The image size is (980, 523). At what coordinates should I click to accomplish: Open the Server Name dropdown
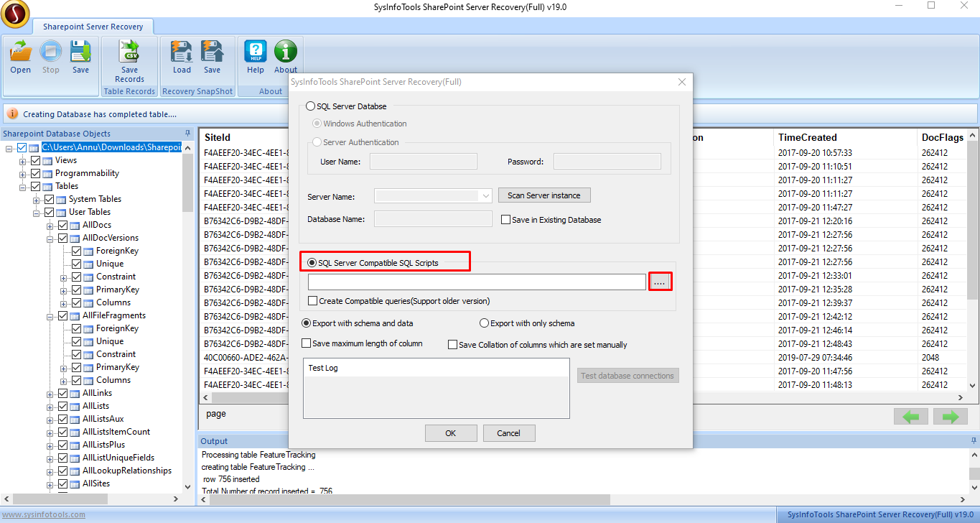point(485,195)
